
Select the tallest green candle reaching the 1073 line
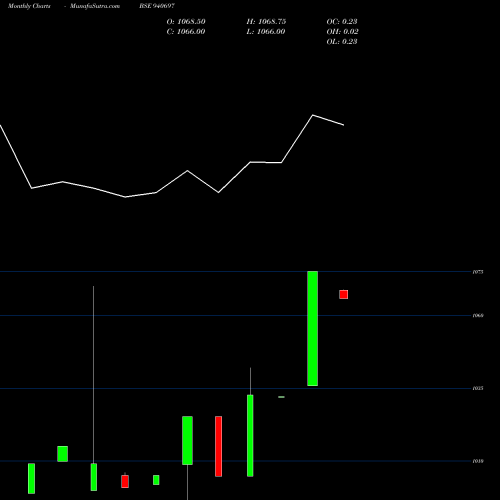click(x=312, y=329)
